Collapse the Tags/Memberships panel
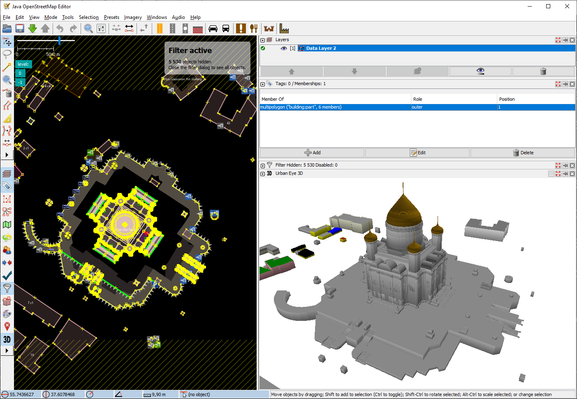Viewport: 577px width, 399px height. [262, 84]
